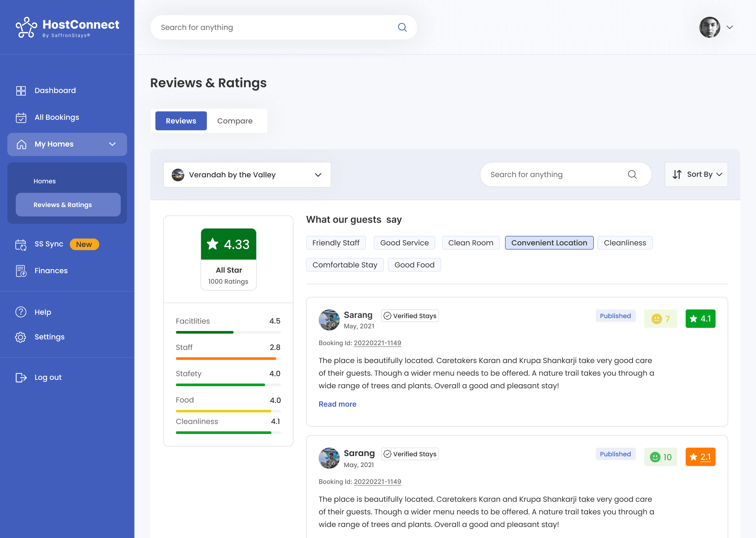
Task: Select Homes in the sidebar submenu
Action: click(45, 181)
